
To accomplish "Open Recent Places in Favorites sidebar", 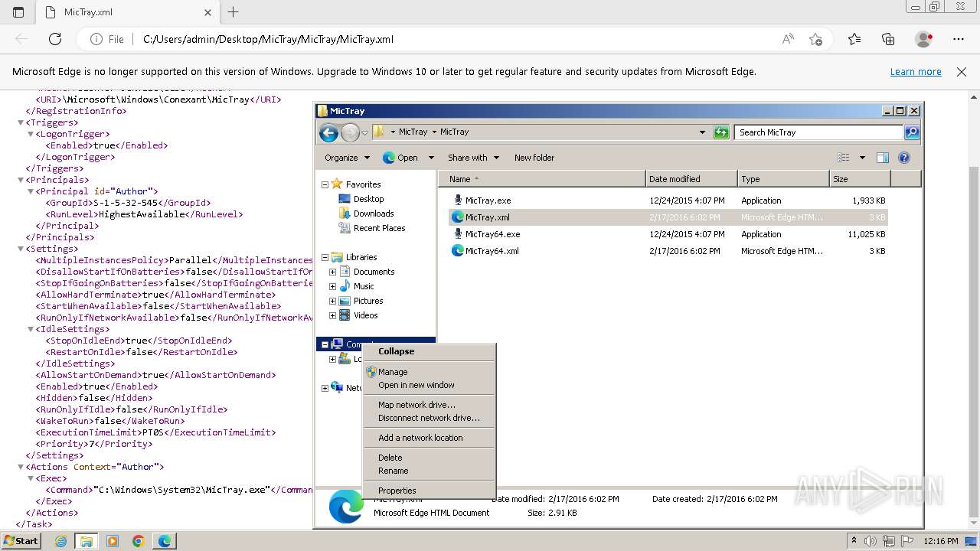I will 372,228.
